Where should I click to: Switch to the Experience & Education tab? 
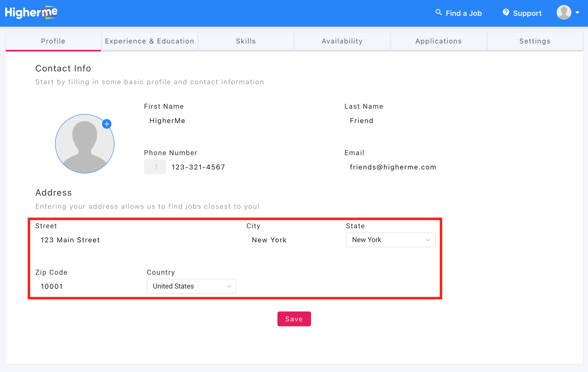[x=149, y=41]
